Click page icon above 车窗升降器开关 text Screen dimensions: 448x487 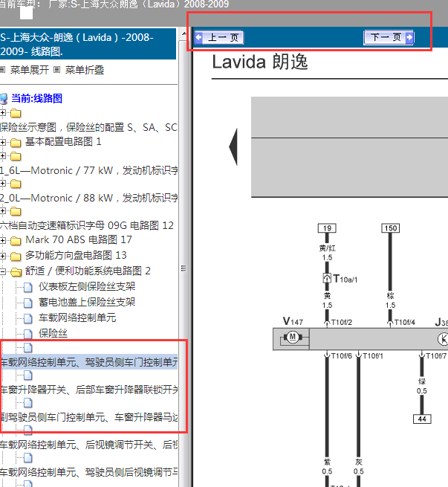click(28, 375)
